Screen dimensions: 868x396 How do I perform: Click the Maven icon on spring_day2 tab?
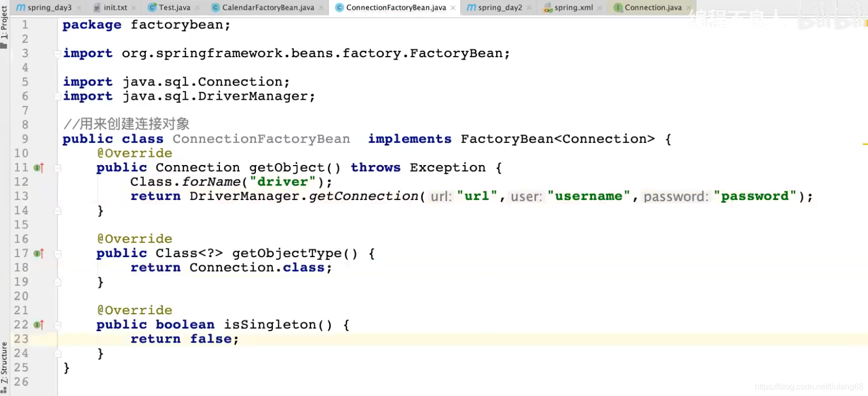tap(471, 8)
